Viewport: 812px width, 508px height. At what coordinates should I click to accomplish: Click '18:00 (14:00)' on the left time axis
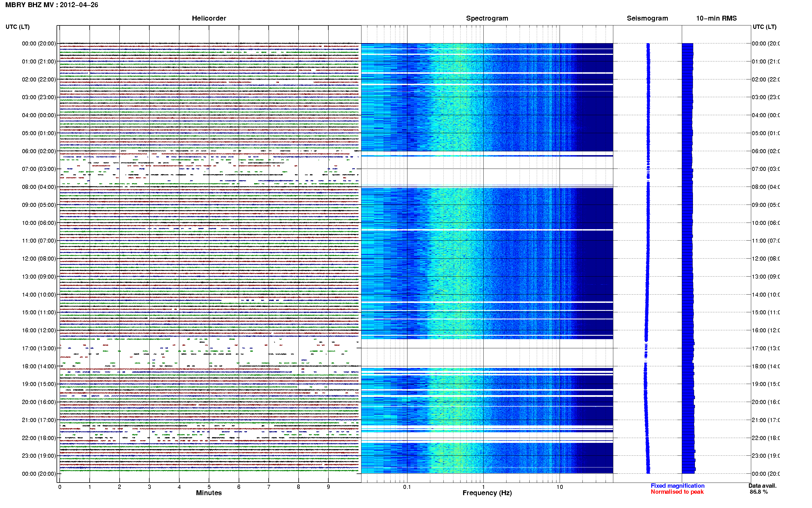[39, 366]
